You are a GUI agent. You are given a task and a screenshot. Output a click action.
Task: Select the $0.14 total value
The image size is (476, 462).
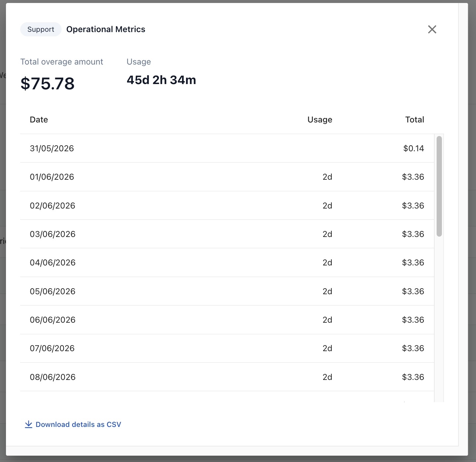[x=414, y=148]
